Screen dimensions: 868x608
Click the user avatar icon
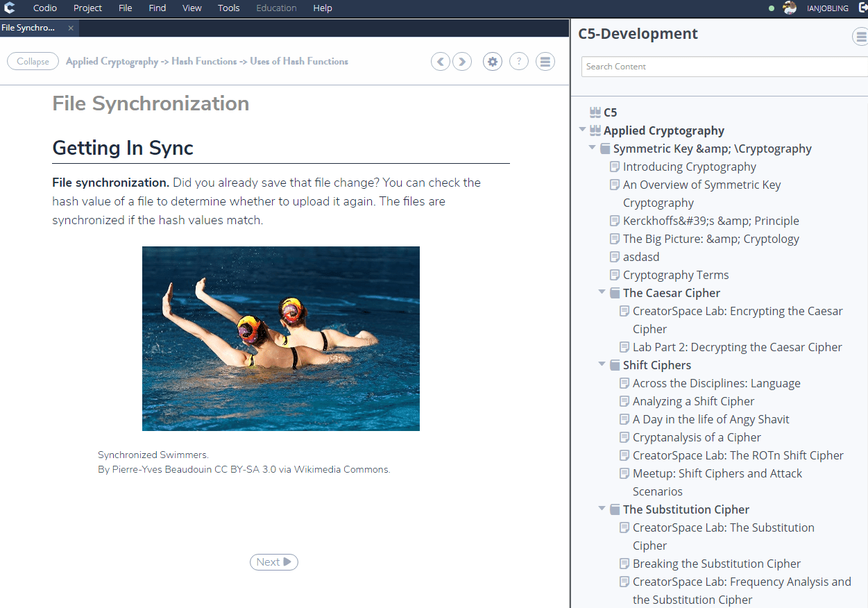(x=790, y=8)
